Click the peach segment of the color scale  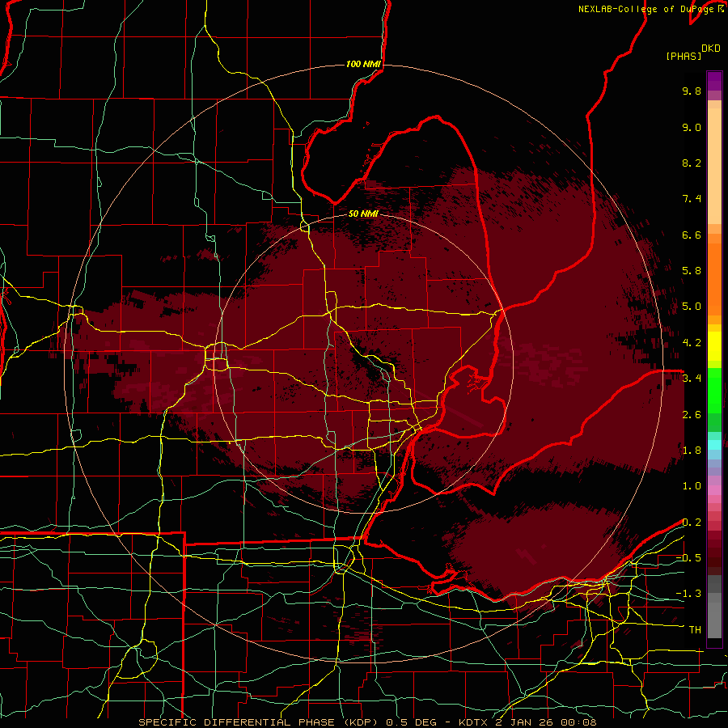[x=714, y=166]
